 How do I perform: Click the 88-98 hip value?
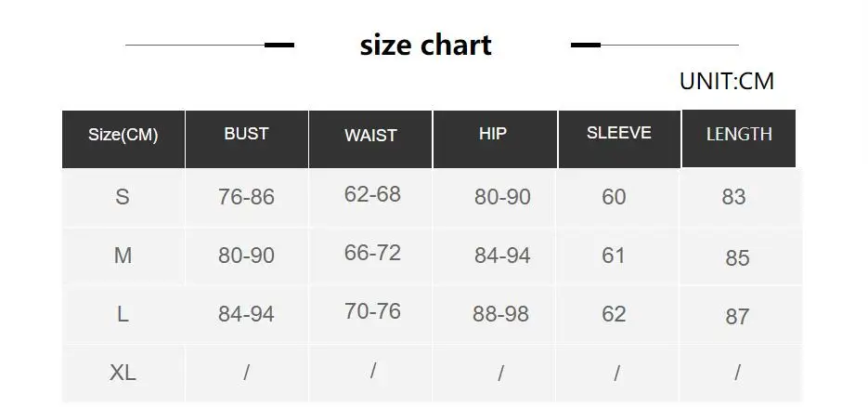click(500, 314)
